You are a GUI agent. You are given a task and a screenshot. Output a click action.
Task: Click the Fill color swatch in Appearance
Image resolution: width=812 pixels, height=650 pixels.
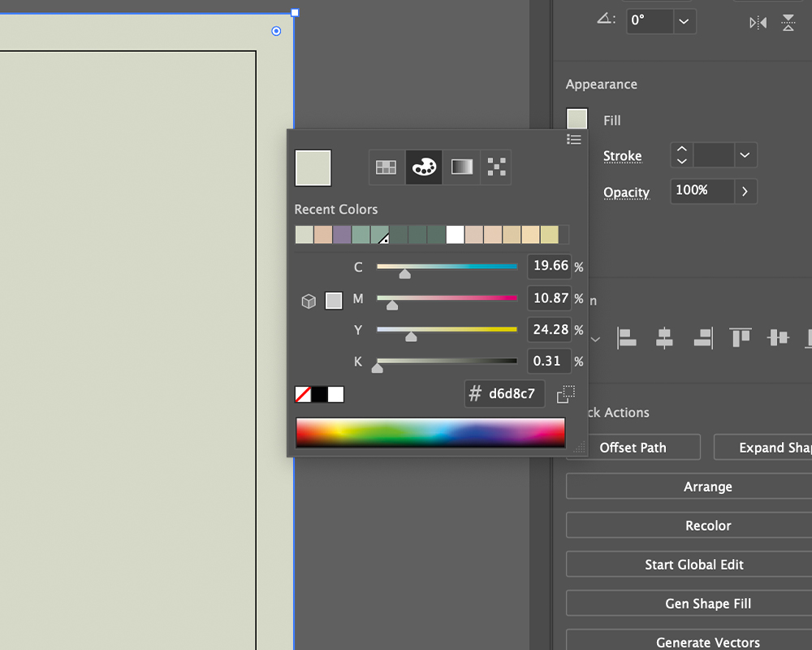577,119
